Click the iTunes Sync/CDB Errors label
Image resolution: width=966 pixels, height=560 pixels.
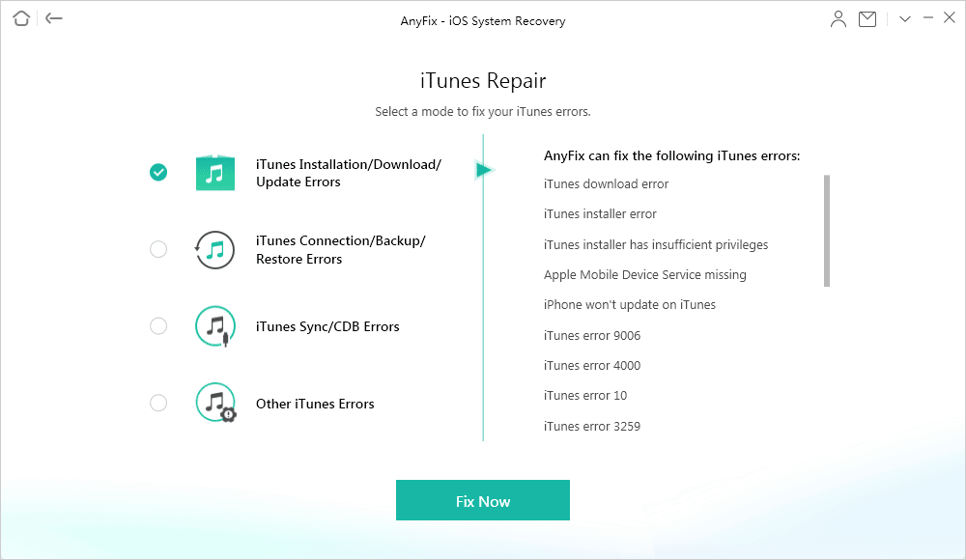tap(327, 326)
